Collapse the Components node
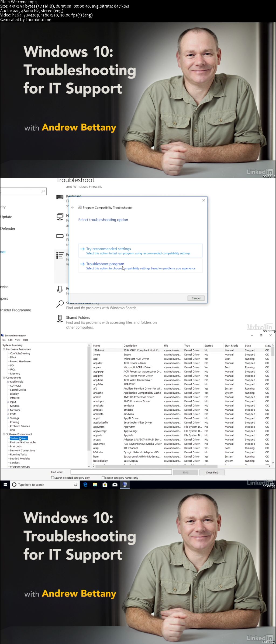The width and height of the screenshot is (276, 644). tap(4, 377)
